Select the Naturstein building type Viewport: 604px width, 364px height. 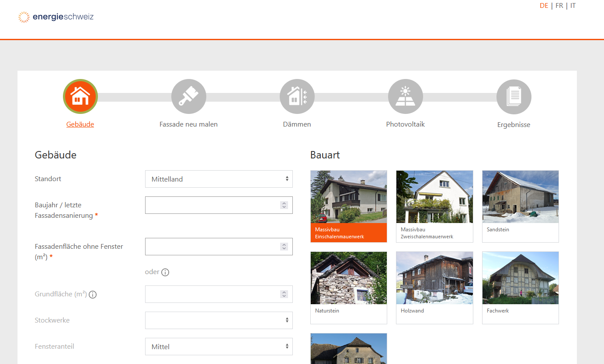coord(349,288)
